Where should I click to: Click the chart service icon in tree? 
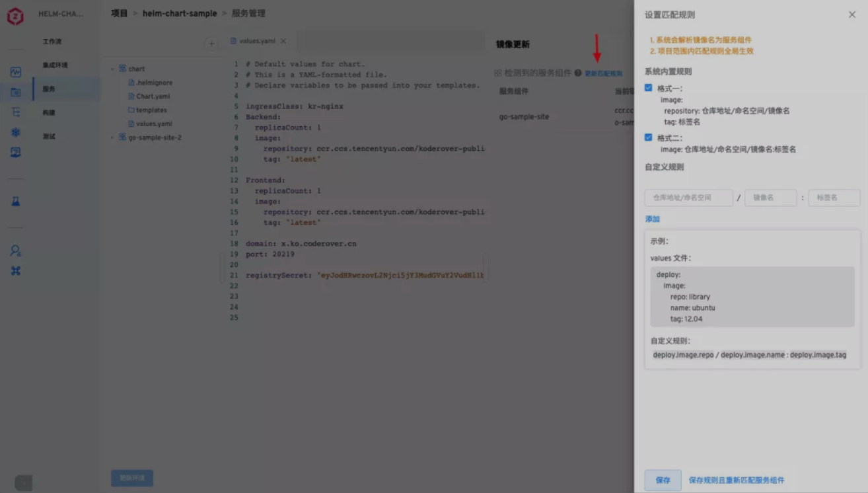tap(122, 69)
